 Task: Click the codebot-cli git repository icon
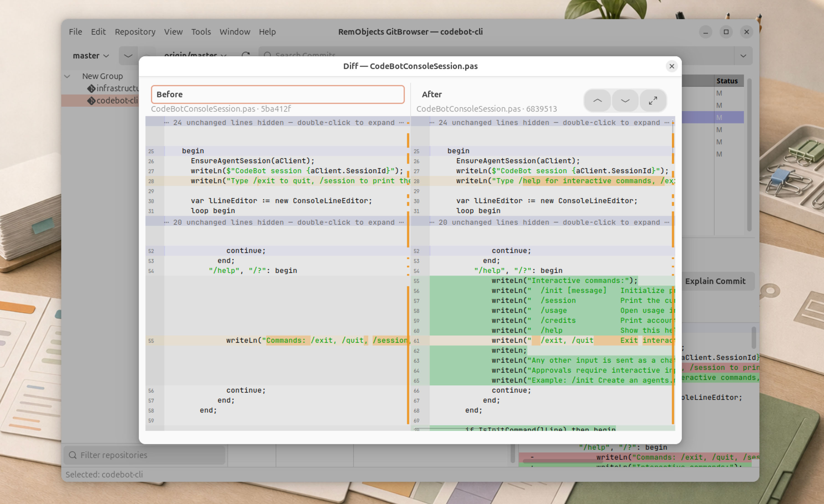click(x=91, y=101)
